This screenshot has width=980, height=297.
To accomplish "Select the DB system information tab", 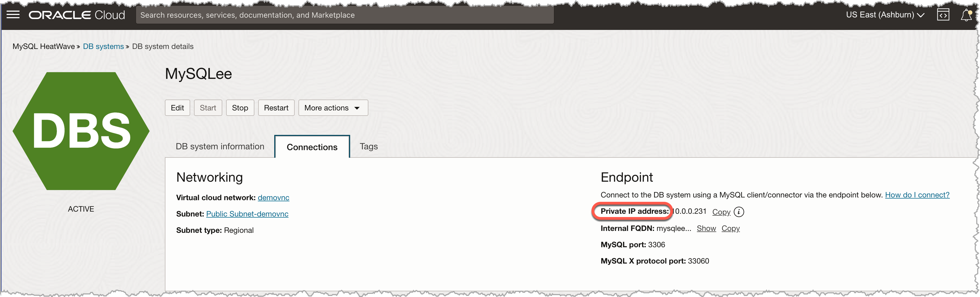I will tap(220, 146).
